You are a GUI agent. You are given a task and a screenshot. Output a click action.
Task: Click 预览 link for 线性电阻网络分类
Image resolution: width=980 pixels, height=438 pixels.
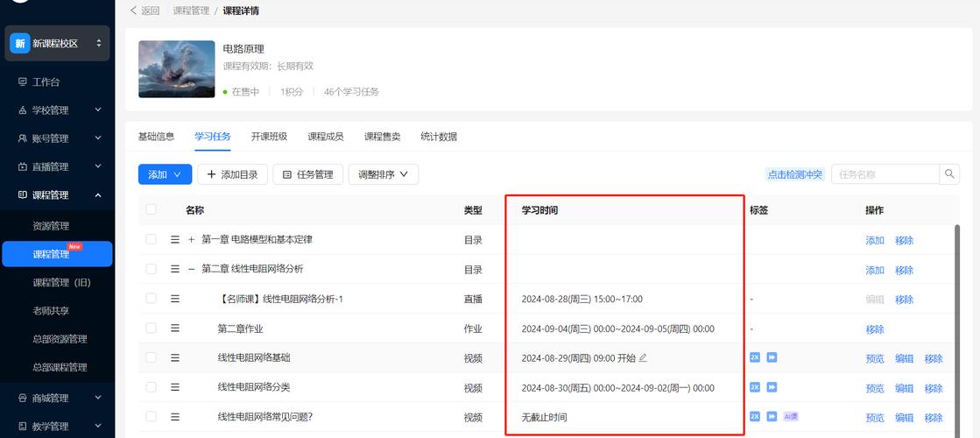[874, 388]
